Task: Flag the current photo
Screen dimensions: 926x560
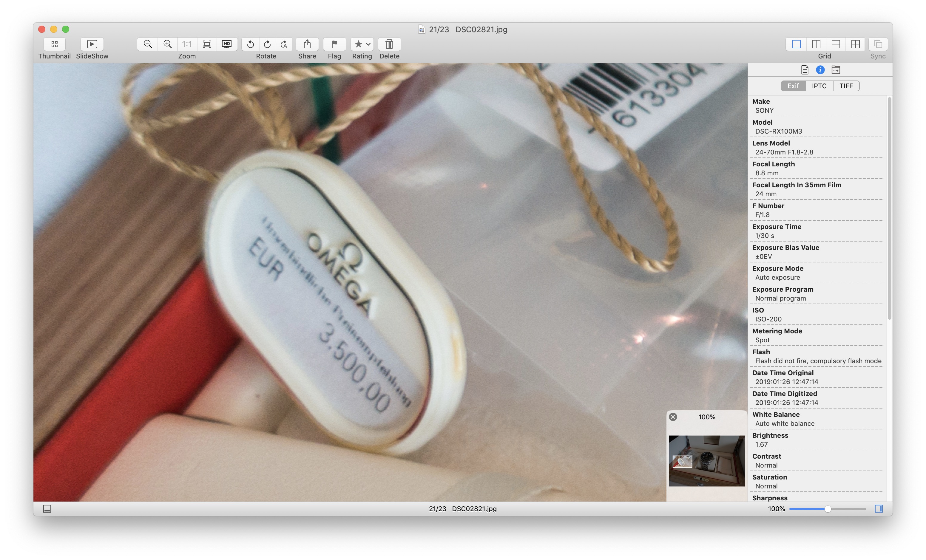Action: click(334, 44)
